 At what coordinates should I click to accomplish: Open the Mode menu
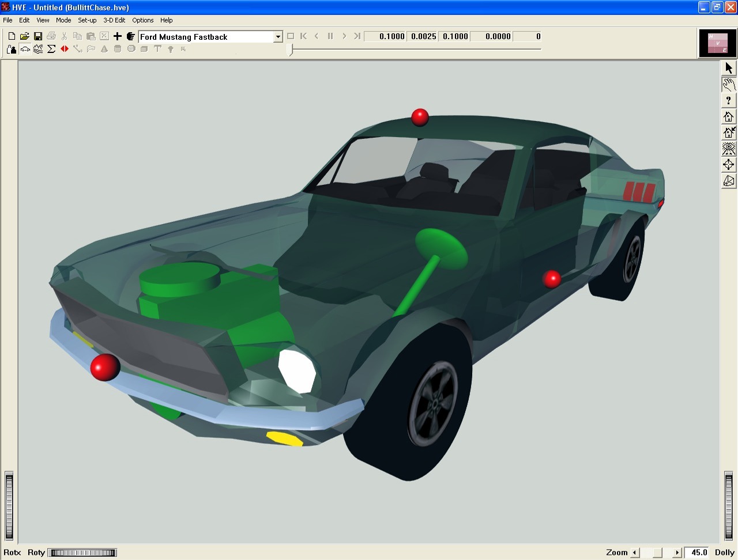pyautogui.click(x=63, y=20)
